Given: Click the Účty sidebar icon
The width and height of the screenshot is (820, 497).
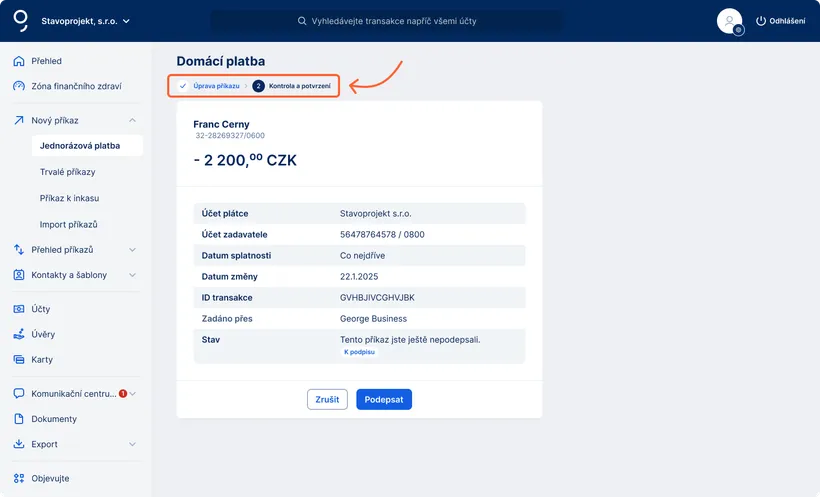Looking at the screenshot, I should pos(18,309).
